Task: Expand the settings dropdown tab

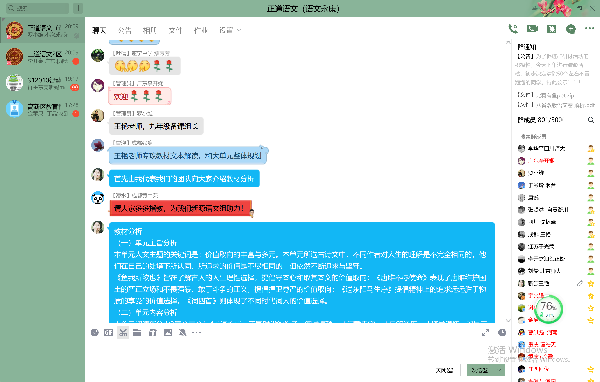Action: click(x=230, y=30)
